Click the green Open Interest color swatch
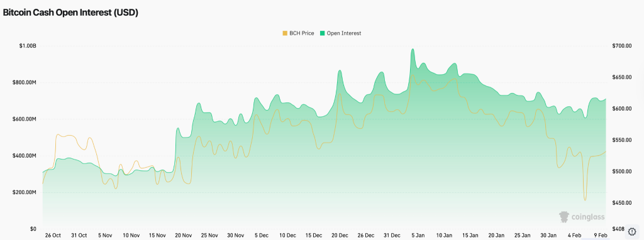The height and width of the screenshot is (240, 644). 322,33
